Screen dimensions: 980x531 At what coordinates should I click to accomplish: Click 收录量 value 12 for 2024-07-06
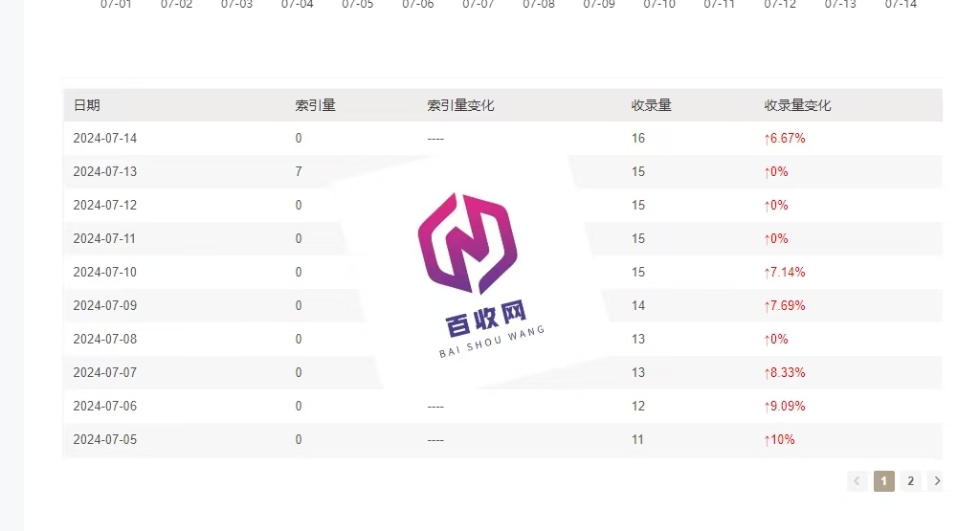pos(638,406)
